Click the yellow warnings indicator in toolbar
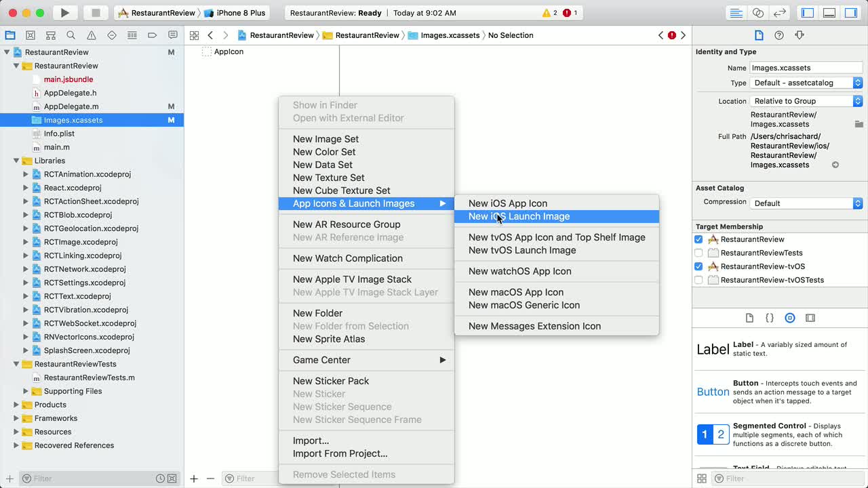The height and width of the screenshot is (488, 868). pos(549,13)
